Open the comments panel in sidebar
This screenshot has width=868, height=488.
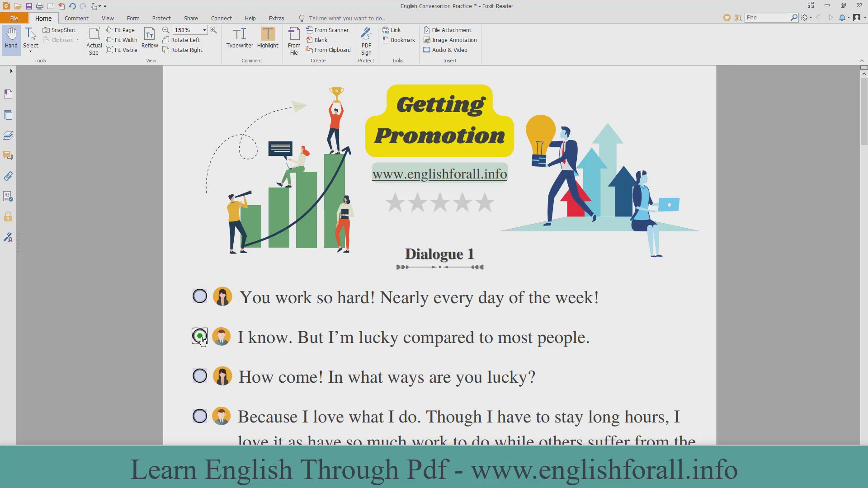pos(8,155)
